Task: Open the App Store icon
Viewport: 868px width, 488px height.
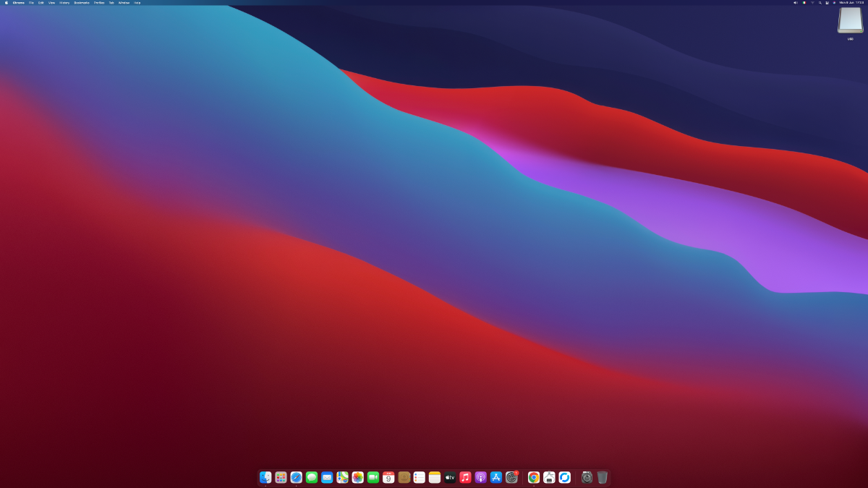Action: 496,477
